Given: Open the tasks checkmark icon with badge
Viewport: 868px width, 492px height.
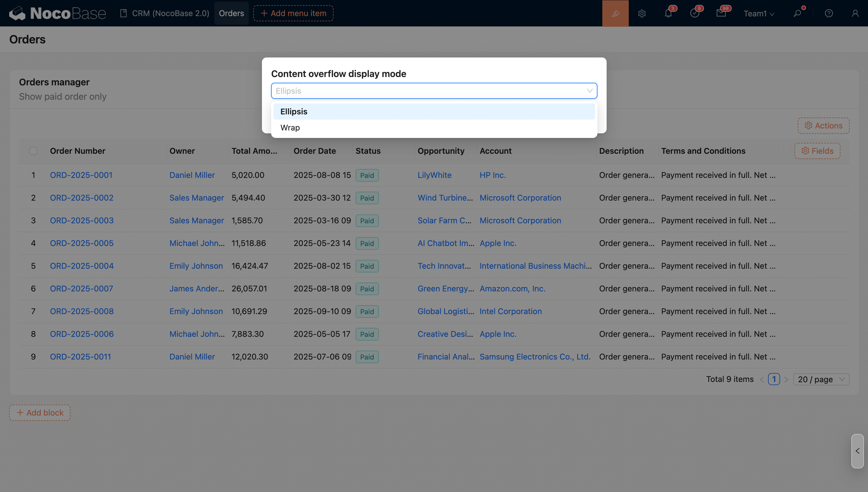Looking at the screenshot, I should [x=695, y=13].
